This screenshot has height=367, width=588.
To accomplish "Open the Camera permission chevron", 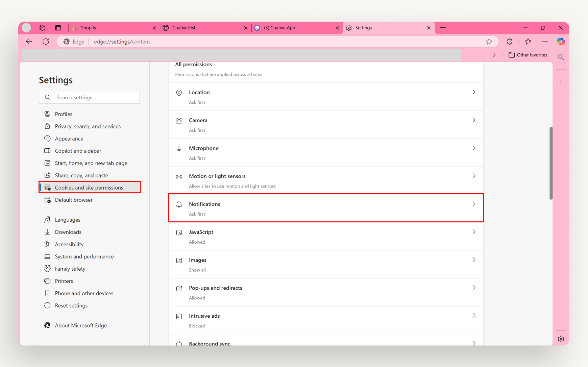I will click(x=474, y=120).
